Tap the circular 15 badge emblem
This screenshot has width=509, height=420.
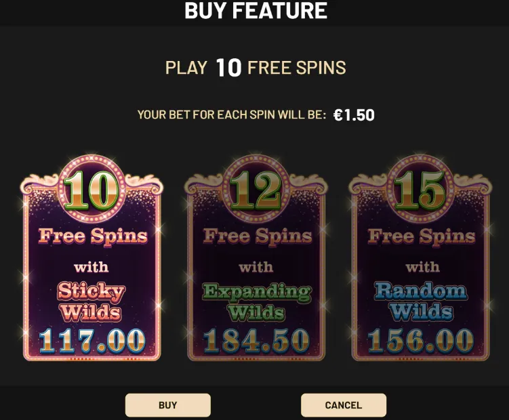click(x=420, y=189)
